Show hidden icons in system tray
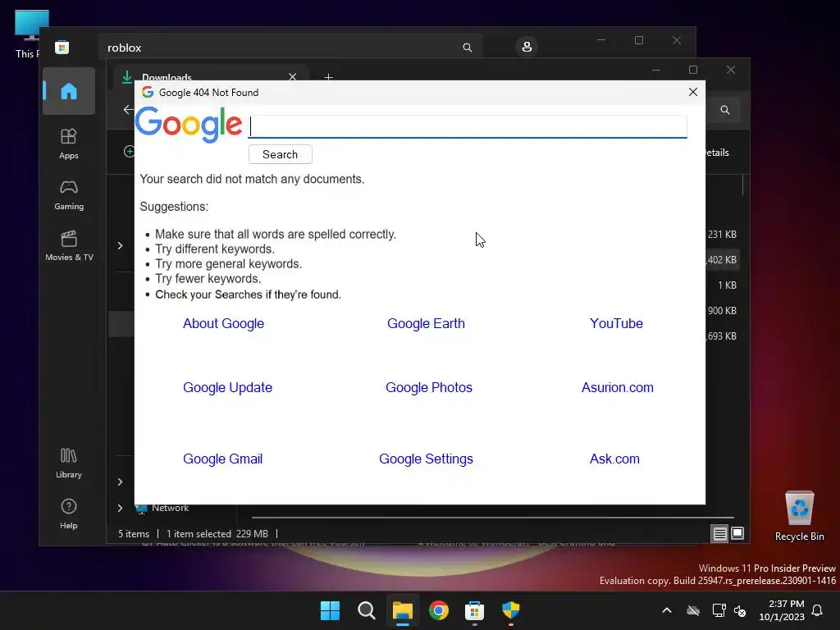This screenshot has height=630, width=840. (667, 610)
